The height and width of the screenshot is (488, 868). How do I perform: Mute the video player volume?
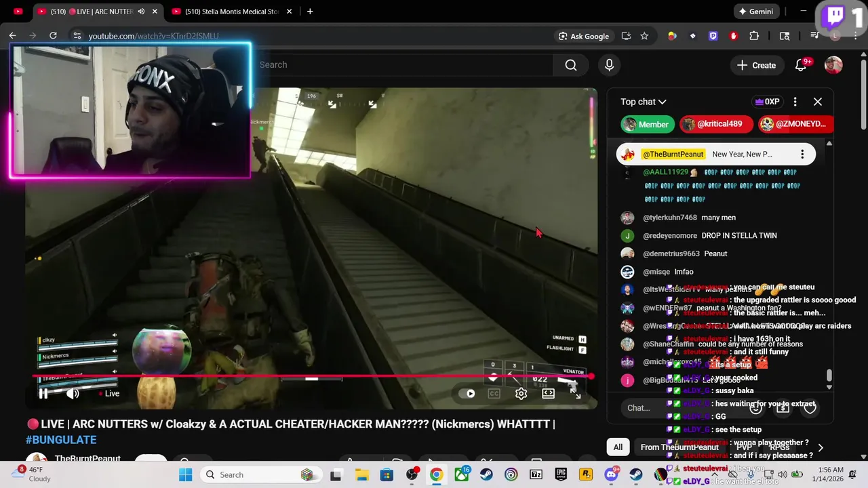(73, 393)
